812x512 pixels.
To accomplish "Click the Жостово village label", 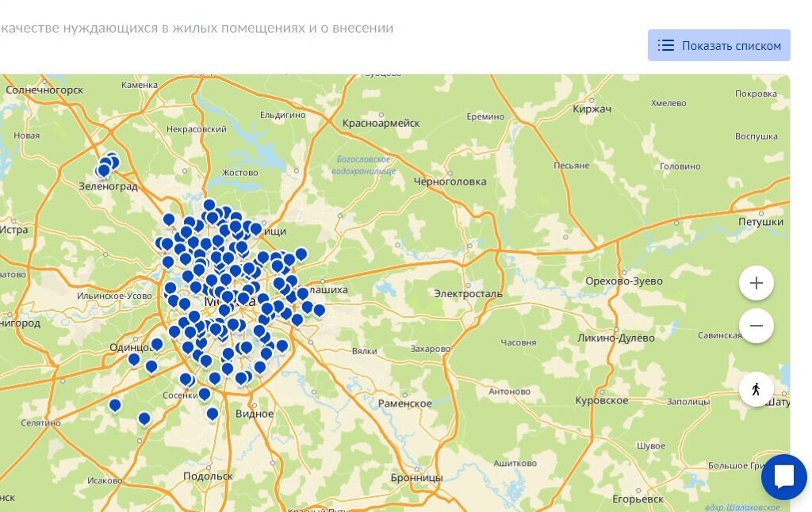I will click(239, 173).
